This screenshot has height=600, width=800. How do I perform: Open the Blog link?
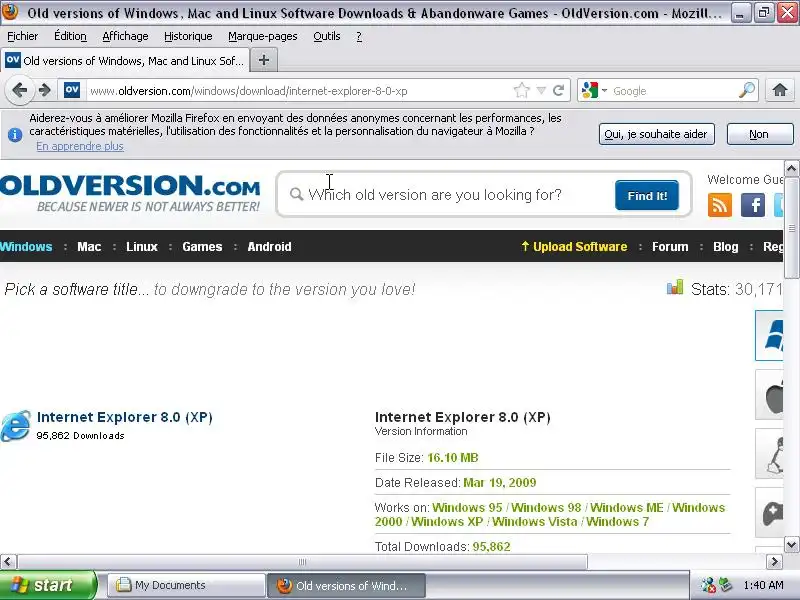726,246
